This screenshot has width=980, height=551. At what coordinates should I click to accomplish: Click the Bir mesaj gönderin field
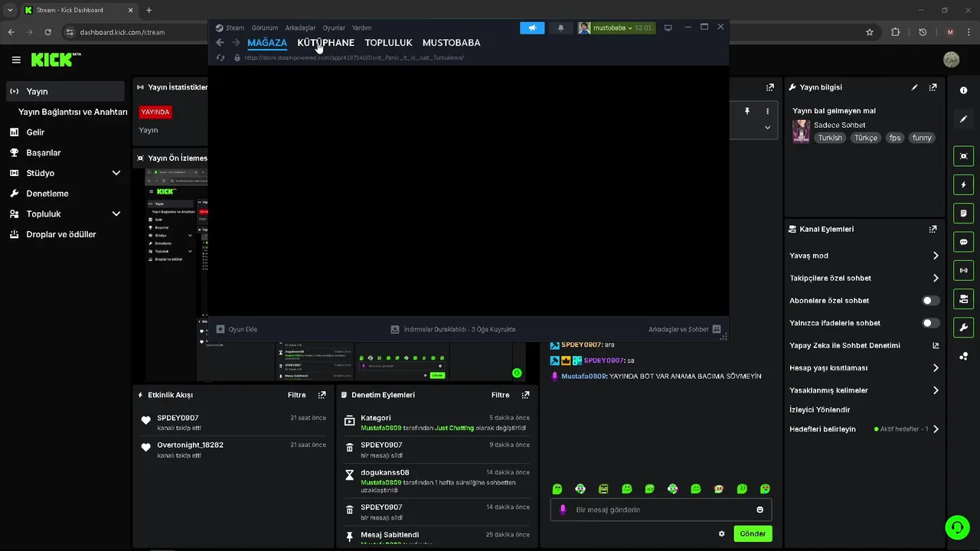(661, 510)
